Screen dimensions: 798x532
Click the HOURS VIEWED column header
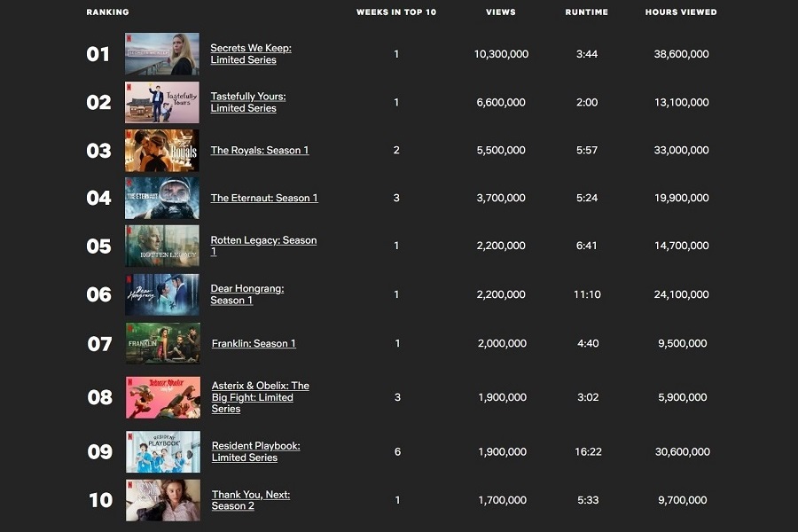click(x=681, y=12)
